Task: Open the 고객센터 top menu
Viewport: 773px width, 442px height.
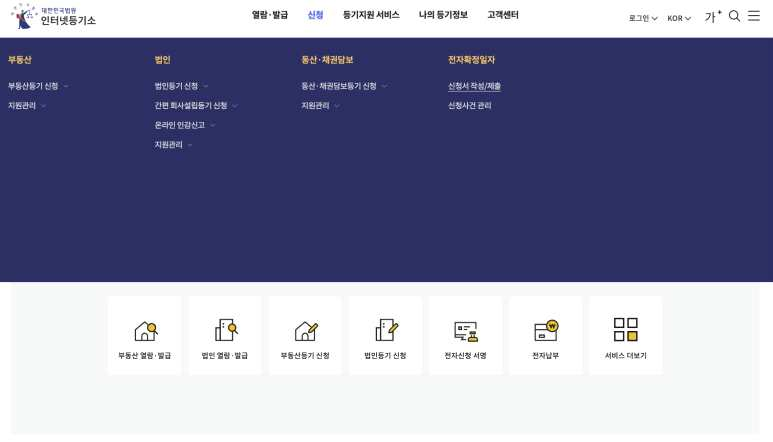Action: coord(503,15)
